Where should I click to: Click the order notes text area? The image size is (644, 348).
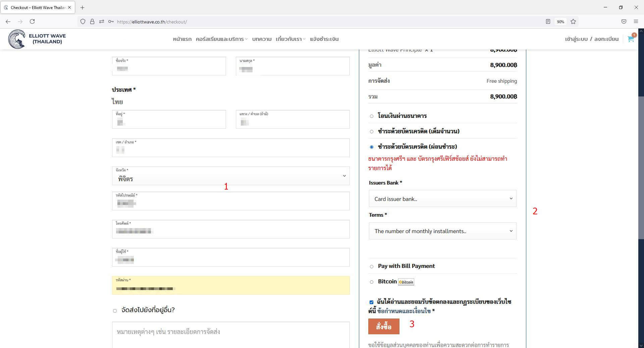[230, 334]
